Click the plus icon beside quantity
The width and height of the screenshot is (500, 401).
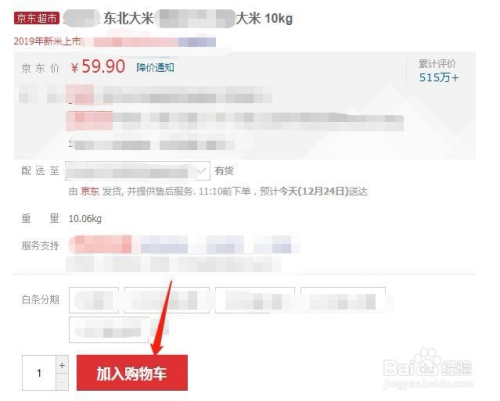[x=62, y=365]
